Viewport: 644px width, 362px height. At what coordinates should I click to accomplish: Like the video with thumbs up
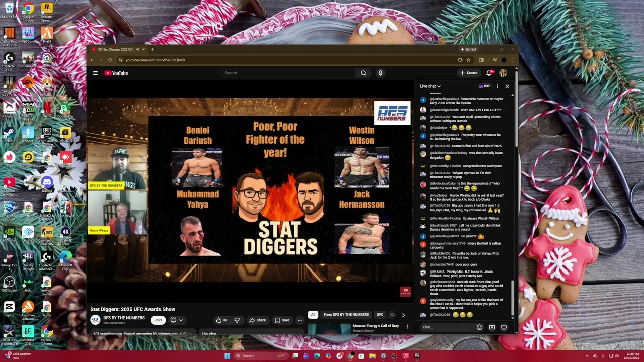click(x=222, y=320)
